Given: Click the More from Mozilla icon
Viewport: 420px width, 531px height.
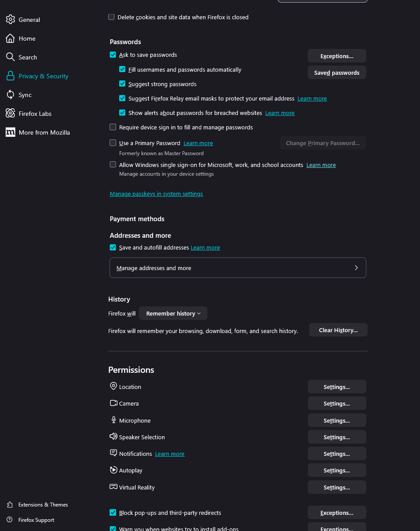Looking at the screenshot, I should coord(10,132).
